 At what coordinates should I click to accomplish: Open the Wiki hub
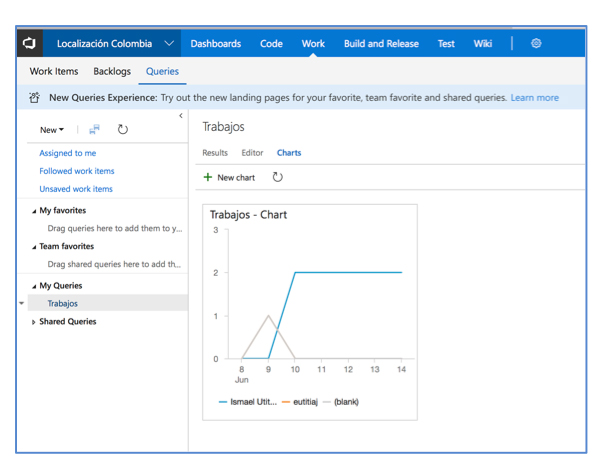(x=483, y=44)
